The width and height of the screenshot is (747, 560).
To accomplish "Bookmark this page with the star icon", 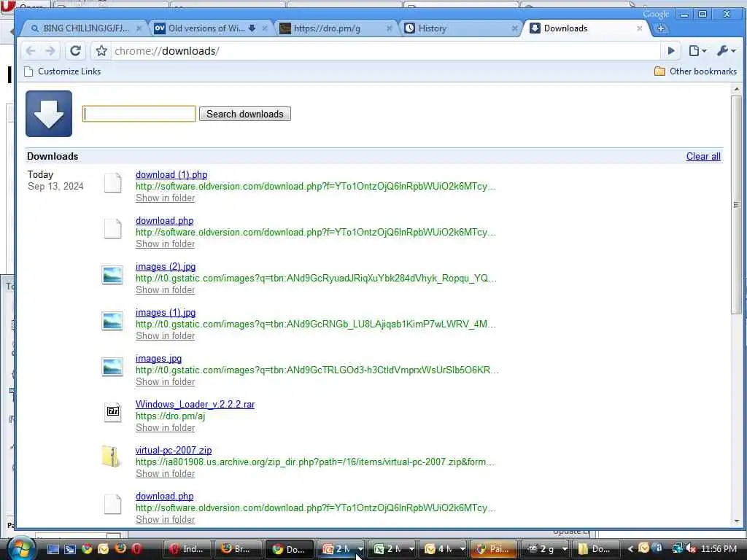I will tap(101, 50).
